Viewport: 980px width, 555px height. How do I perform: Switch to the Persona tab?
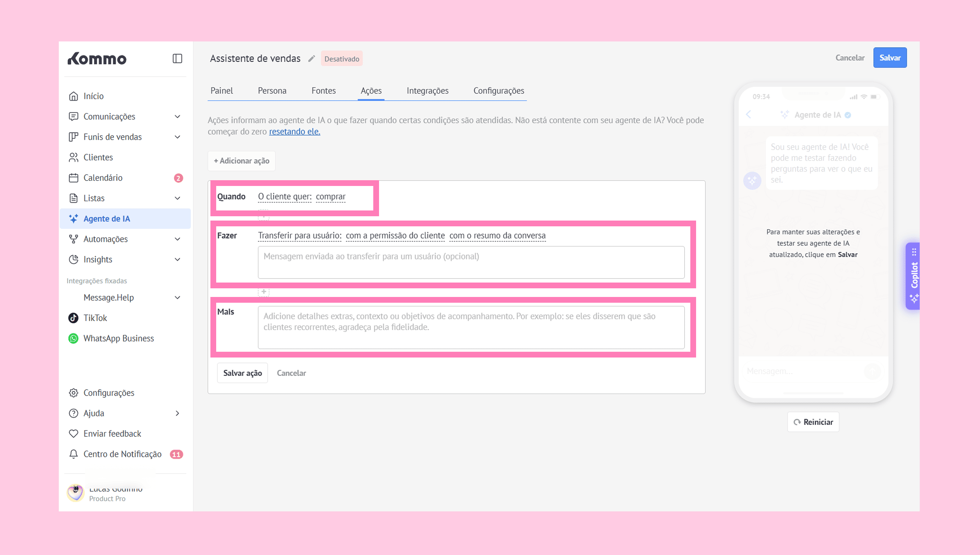272,91
